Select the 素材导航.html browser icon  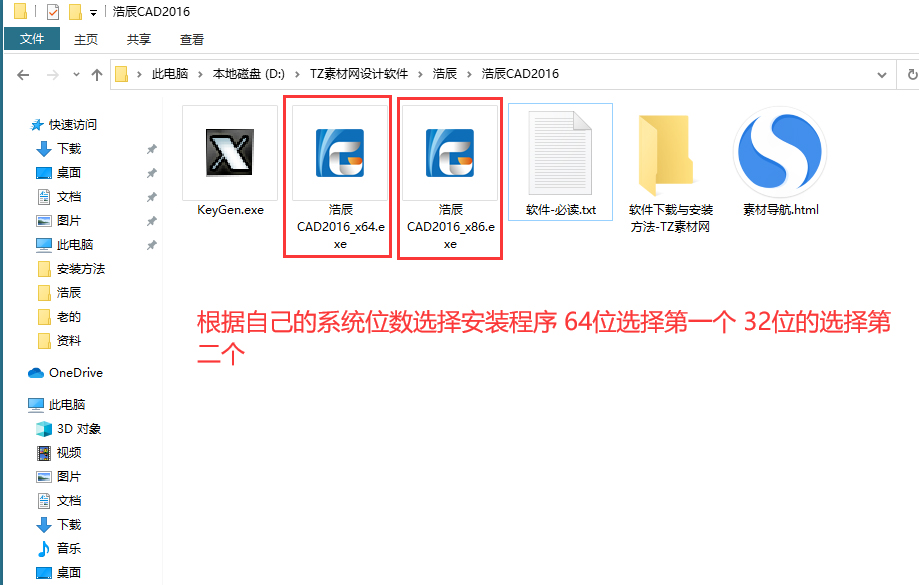pyautogui.click(x=780, y=152)
